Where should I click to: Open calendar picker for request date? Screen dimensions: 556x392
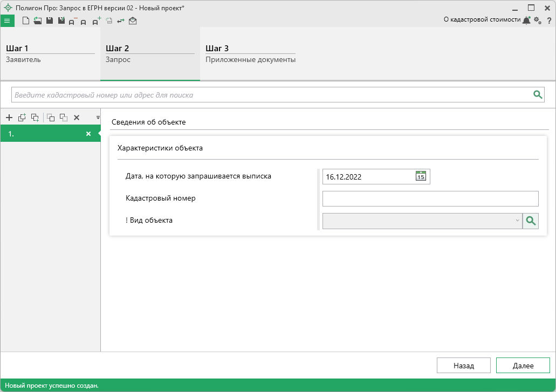[421, 176]
